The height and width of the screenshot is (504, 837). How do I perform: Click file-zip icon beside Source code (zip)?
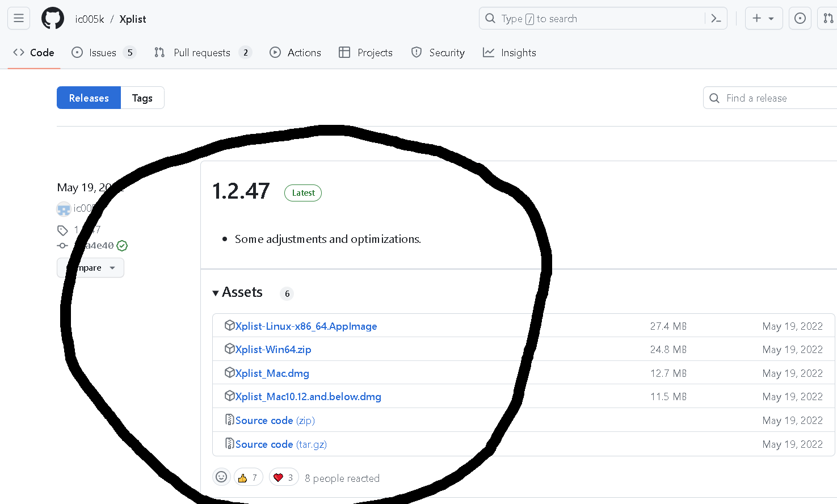pos(229,419)
